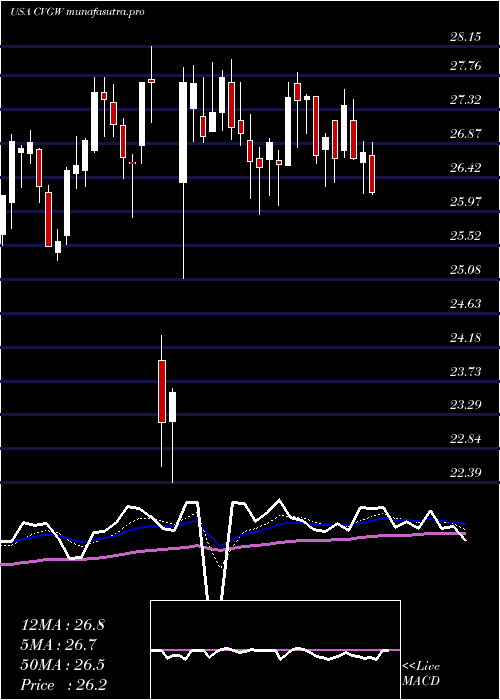
Task: Click the 25.52 price axis label
Action: click(465, 236)
